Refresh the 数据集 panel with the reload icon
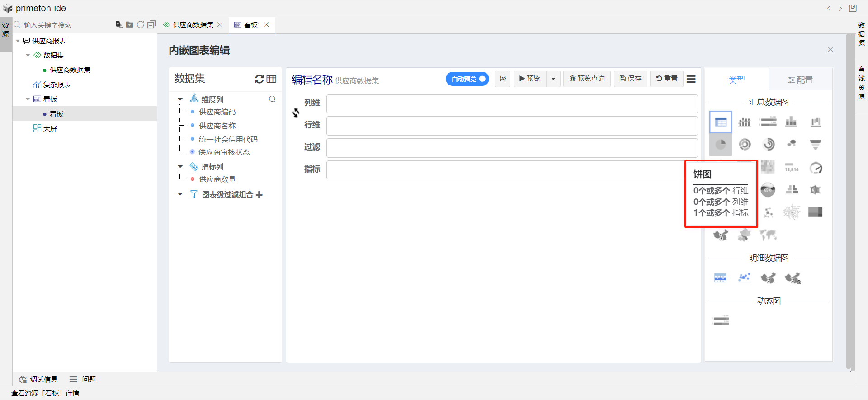Screen dimensions: 868x400 (259, 79)
